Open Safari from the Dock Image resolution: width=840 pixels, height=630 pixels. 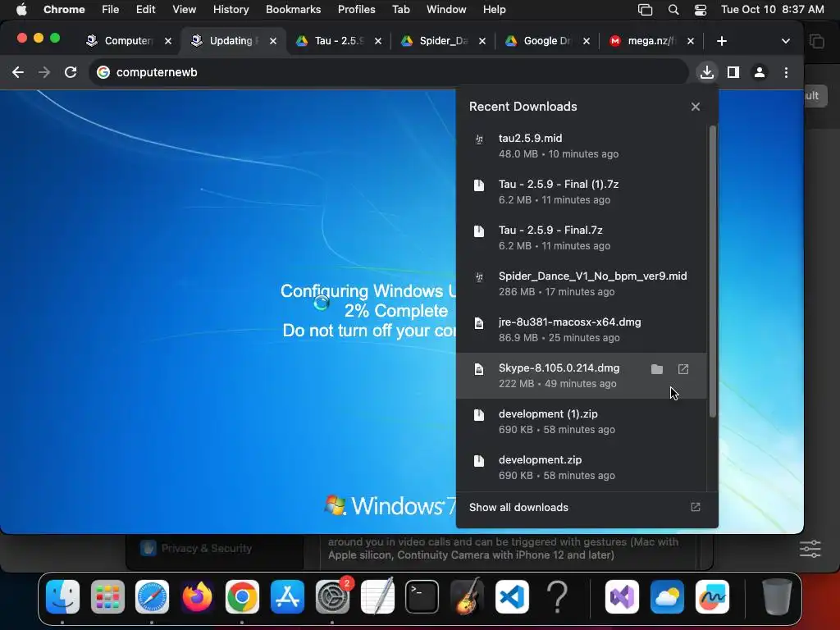pos(152,597)
